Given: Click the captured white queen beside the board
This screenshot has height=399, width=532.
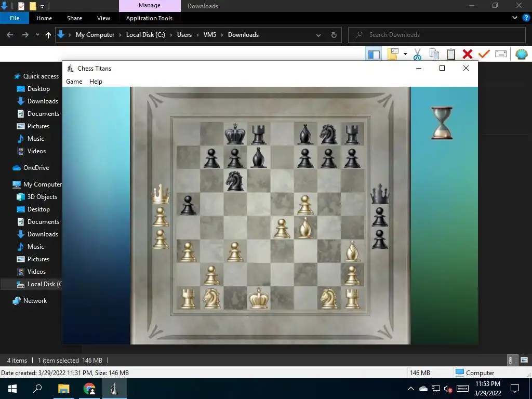Looking at the screenshot, I should [x=161, y=194].
